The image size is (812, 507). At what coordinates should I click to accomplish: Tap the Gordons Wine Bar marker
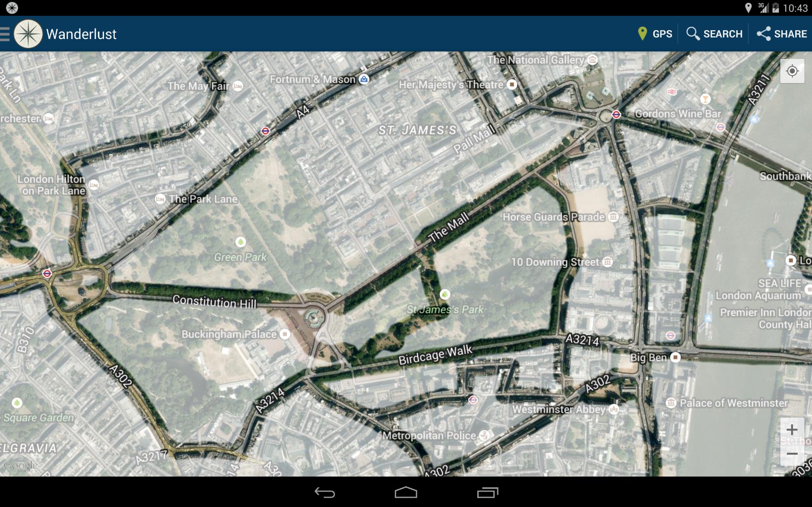point(706,100)
